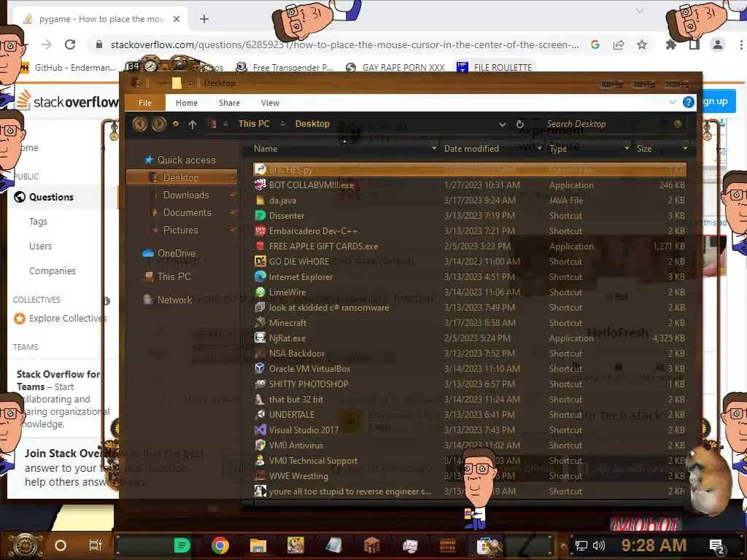Select Documents in the Explorer navigation pane
The height and width of the screenshot is (560, 747).
pyautogui.click(x=187, y=212)
